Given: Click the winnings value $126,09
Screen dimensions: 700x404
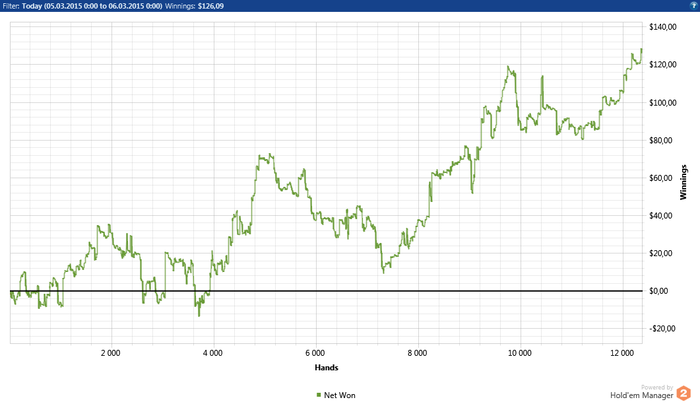Looking at the screenshot, I should [x=211, y=6].
